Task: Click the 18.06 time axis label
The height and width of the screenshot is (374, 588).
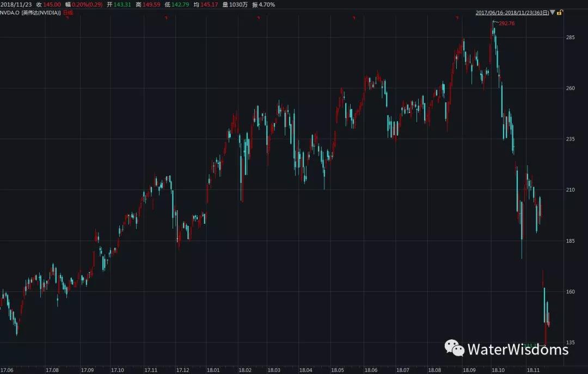Action: 371,370
